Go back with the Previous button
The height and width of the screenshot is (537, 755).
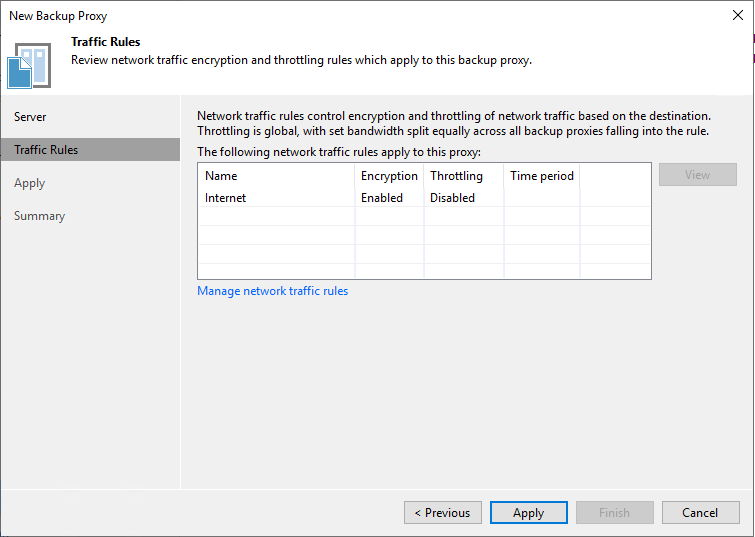[442, 513]
